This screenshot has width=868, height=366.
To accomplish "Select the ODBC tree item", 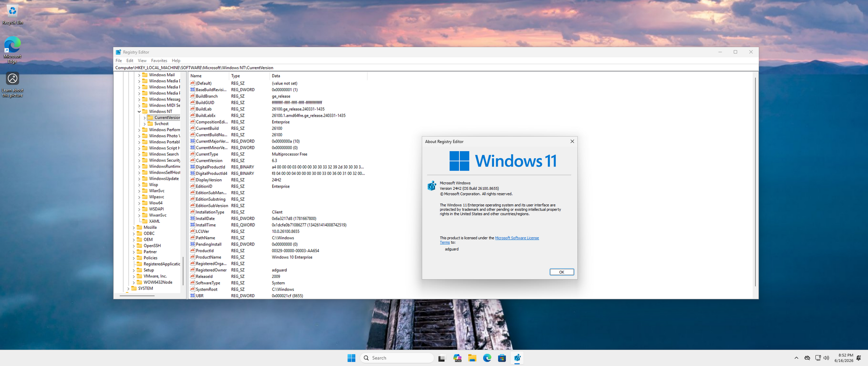I will pyautogui.click(x=149, y=234).
